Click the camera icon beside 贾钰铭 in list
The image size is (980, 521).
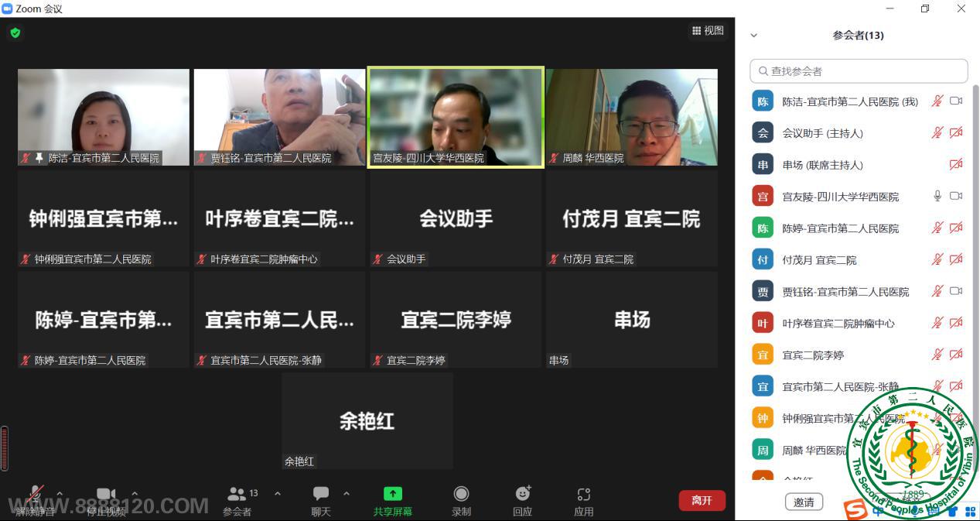point(956,291)
